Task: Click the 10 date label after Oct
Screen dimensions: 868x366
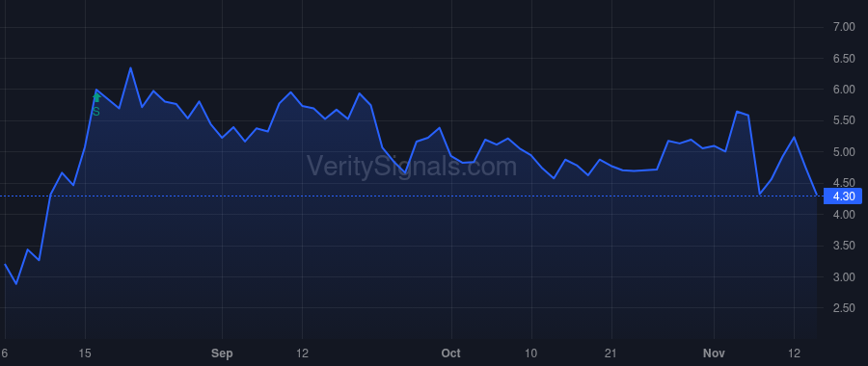Action: point(531,353)
